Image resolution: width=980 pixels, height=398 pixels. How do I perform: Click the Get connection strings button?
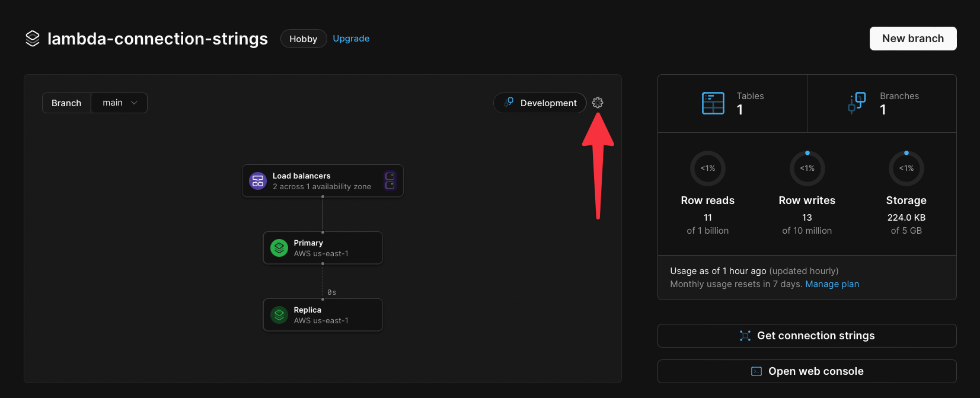[806, 335]
